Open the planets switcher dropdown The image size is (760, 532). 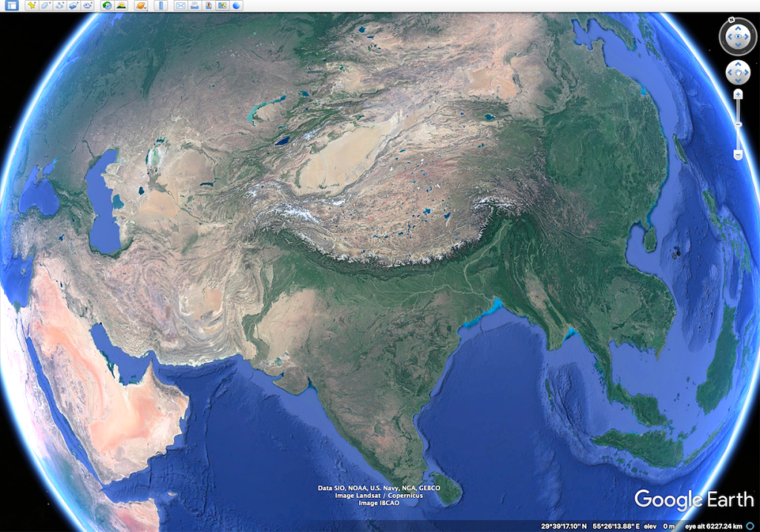tap(141, 5)
